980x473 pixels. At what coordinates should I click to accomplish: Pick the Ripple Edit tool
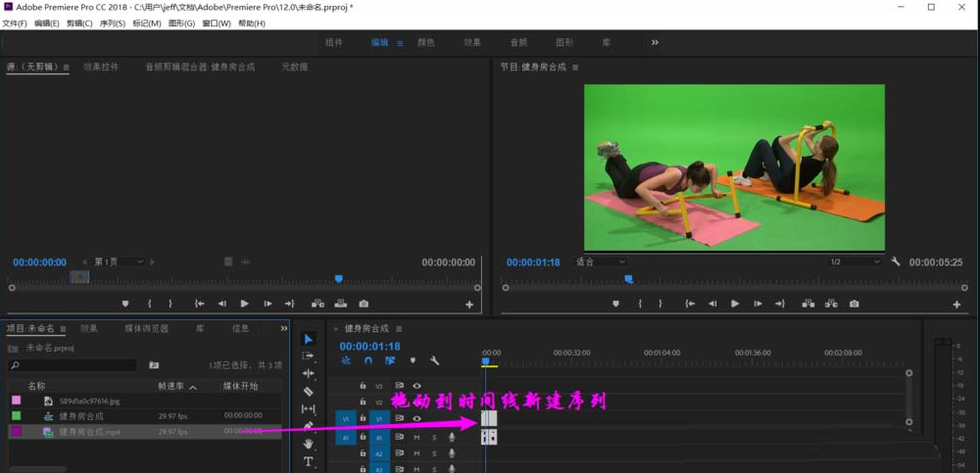coord(309,373)
